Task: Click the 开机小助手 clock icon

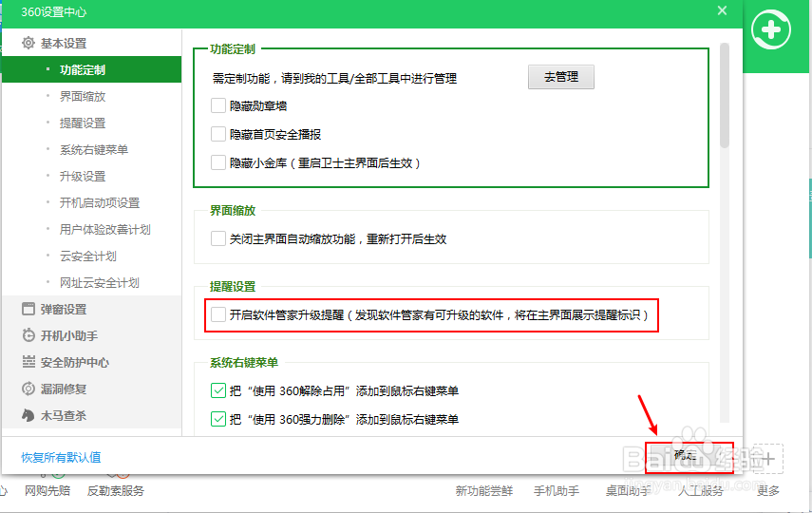Action: click(x=28, y=335)
